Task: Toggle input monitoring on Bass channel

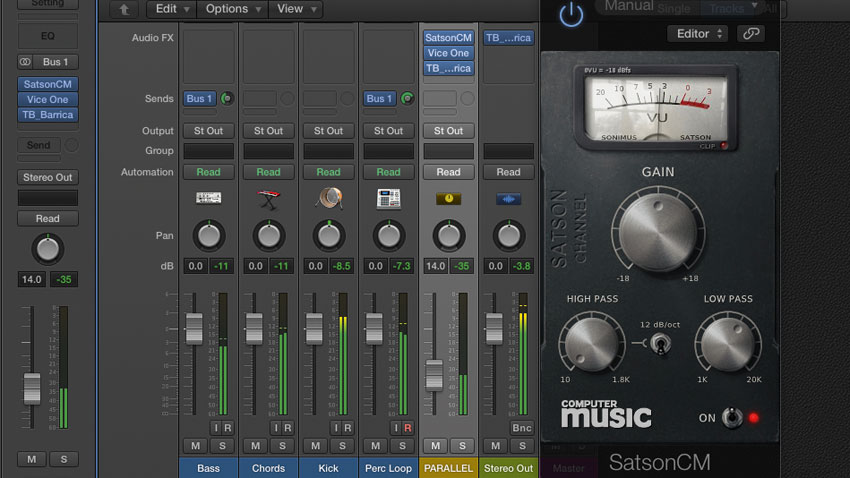Action: pos(216,428)
